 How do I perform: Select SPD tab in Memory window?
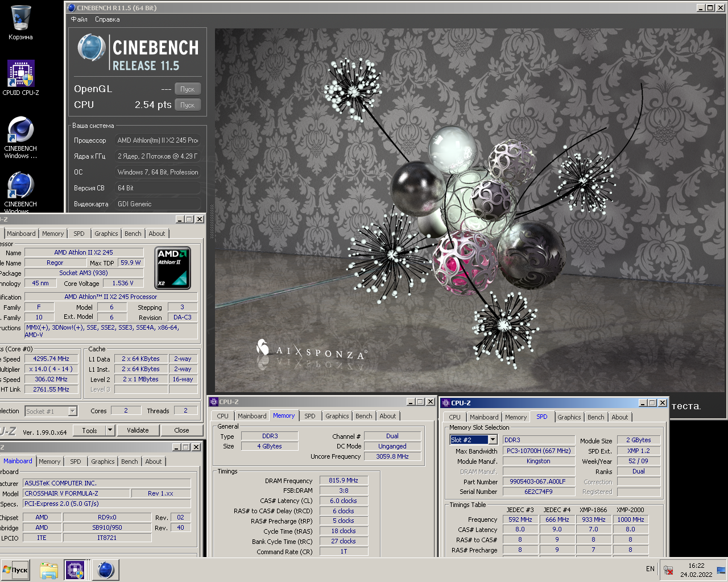point(310,416)
